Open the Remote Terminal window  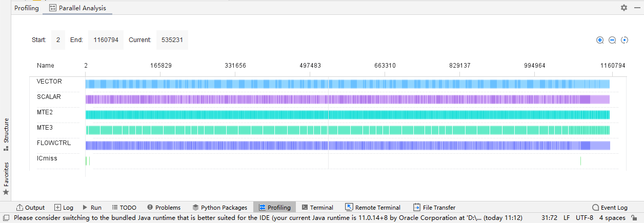(373, 208)
